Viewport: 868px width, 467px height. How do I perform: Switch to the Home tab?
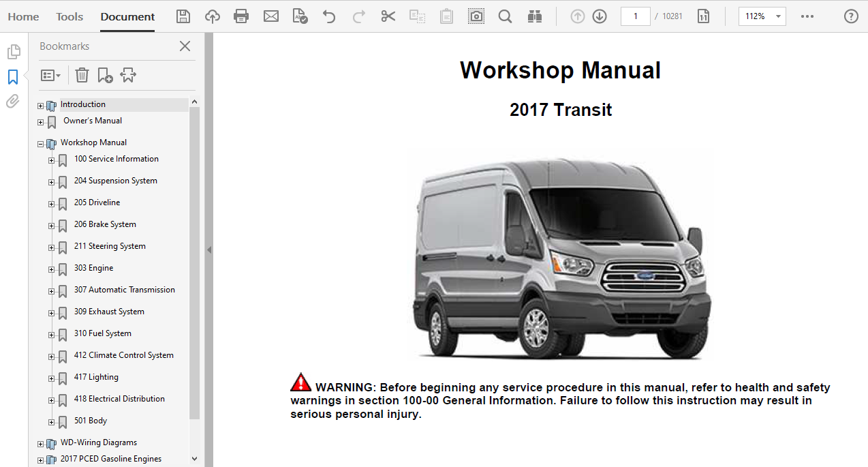pos(23,16)
